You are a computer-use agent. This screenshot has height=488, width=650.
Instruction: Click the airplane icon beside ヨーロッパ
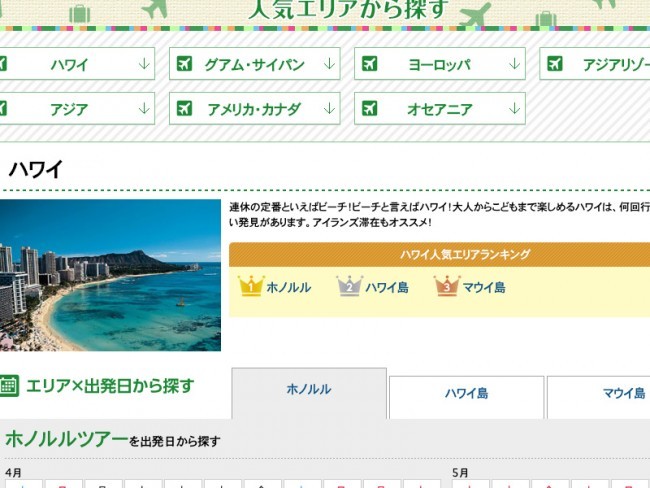(369, 65)
